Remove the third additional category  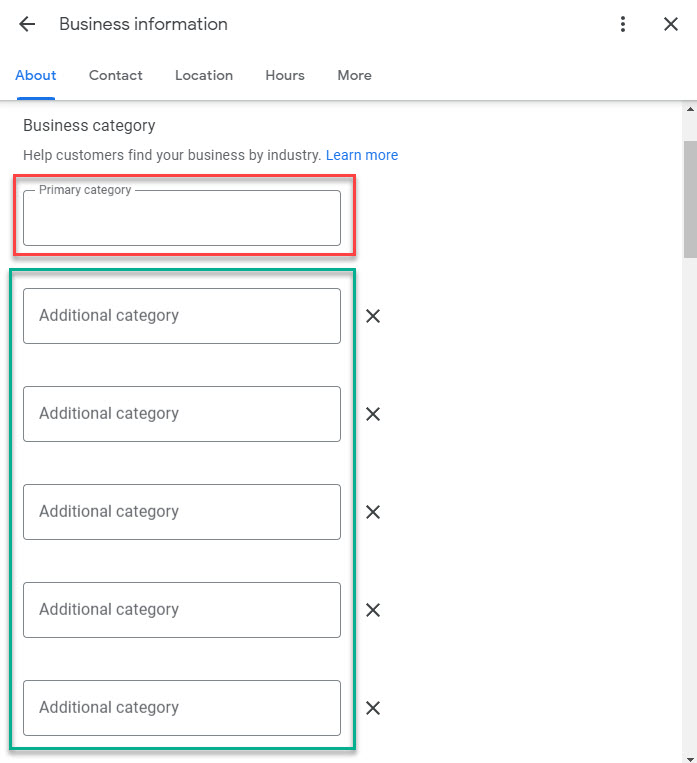(x=373, y=512)
